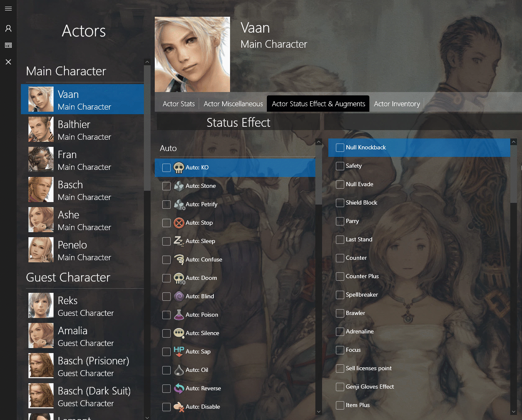This screenshot has width=522, height=420.
Task: Select Vaan in the actors list
Action: click(x=82, y=100)
